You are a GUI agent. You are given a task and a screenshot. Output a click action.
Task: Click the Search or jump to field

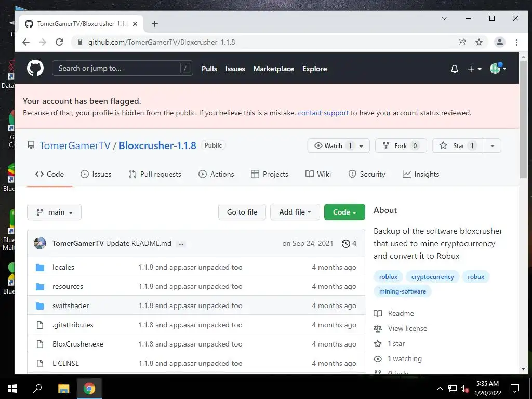pos(123,68)
